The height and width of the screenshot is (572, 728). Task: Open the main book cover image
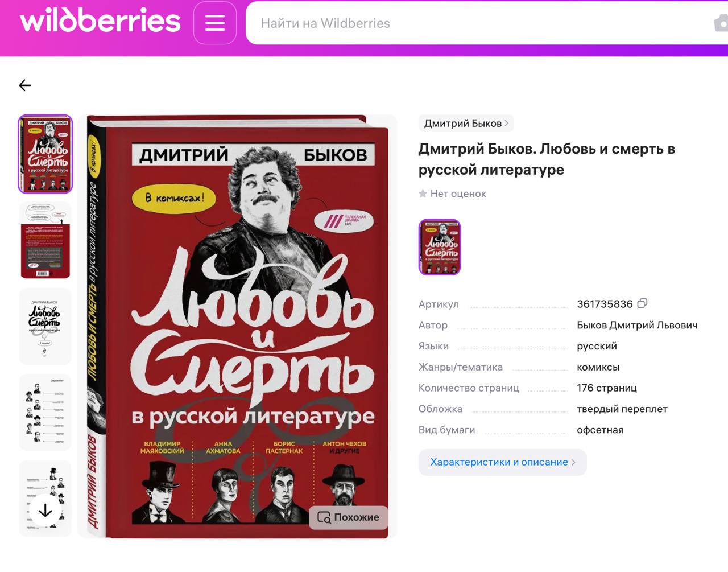238,326
